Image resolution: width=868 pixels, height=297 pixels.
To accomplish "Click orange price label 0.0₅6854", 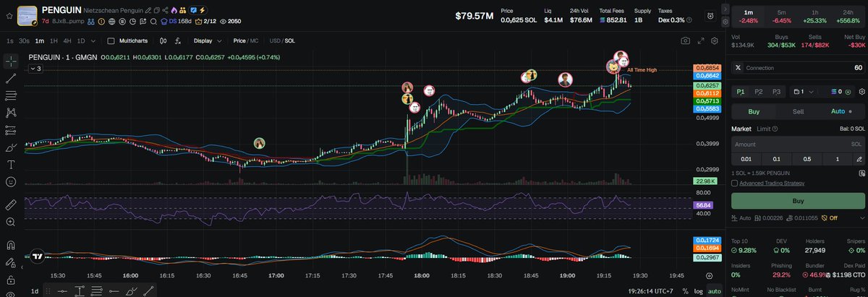I will [x=707, y=68].
